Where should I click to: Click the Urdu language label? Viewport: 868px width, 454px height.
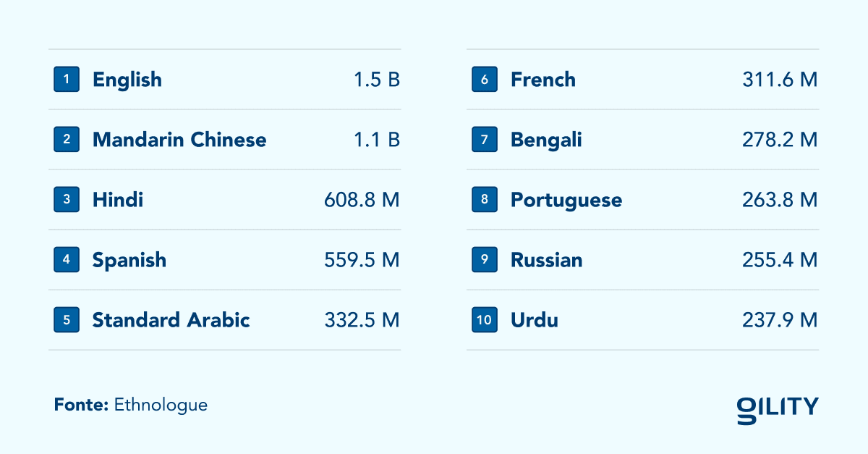[x=535, y=320]
